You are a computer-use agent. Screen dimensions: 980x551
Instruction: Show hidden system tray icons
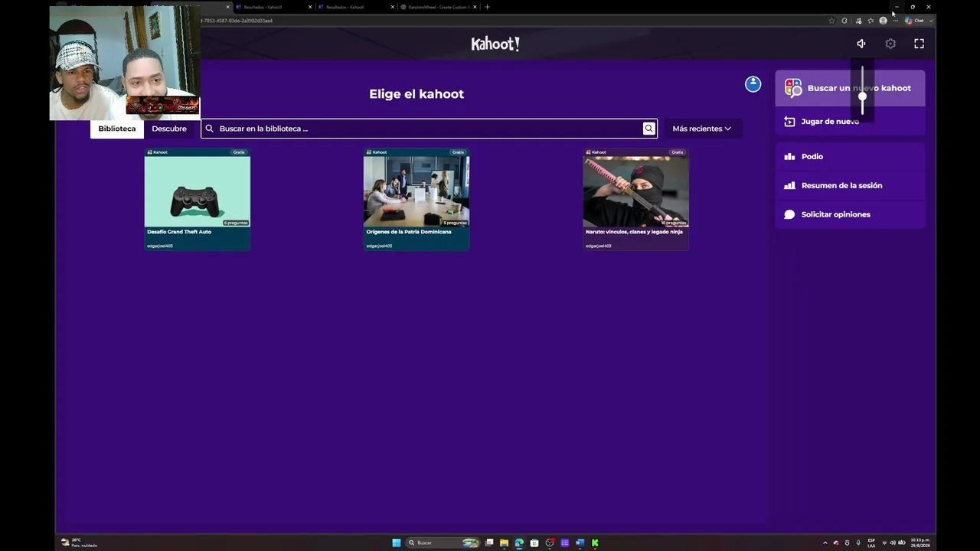825,543
